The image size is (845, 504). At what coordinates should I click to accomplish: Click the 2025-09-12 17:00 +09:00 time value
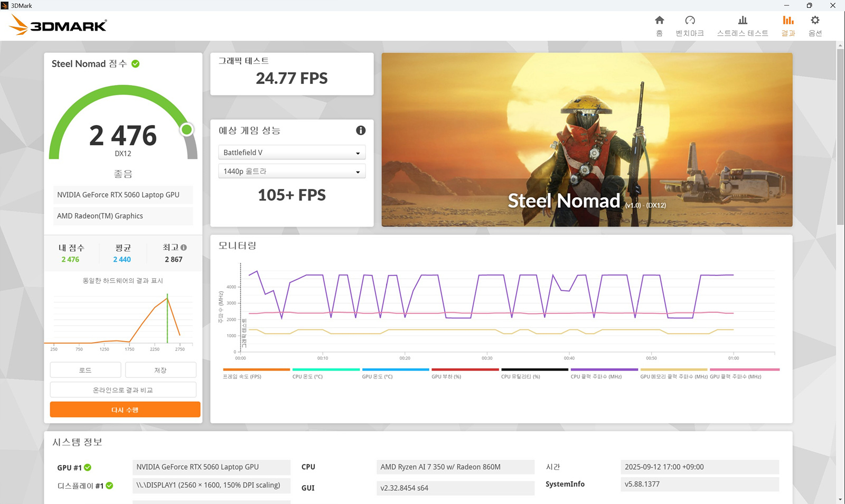click(700, 467)
